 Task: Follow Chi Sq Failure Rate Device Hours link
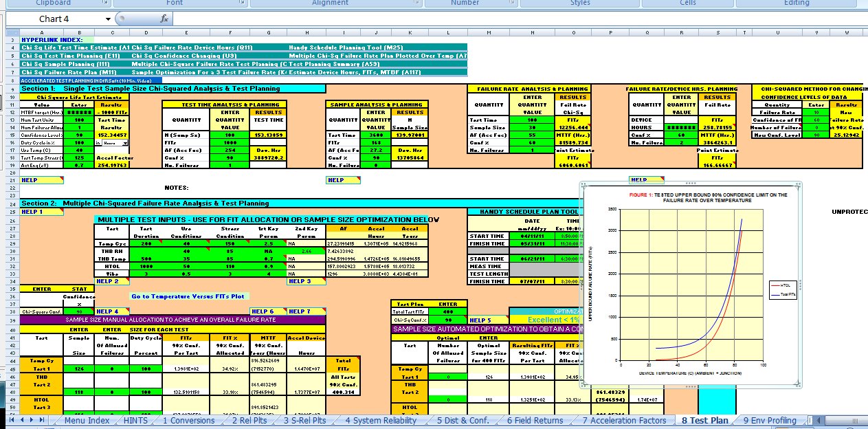192,47
